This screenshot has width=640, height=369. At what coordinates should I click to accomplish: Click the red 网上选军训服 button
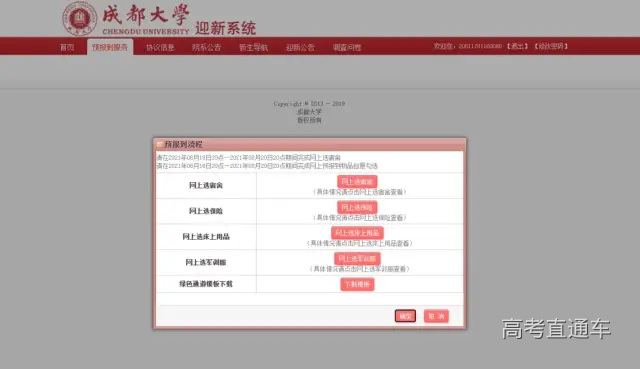[357, 258]
